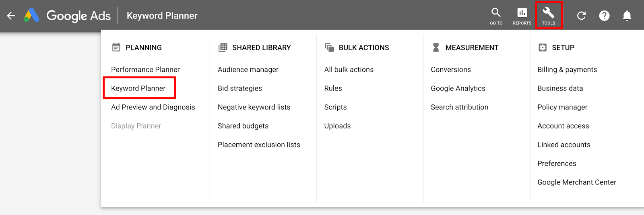Viewport: 644px width, 215px height.
Task: Click the Google Ads logo
Action: click(x=67, y=16)
